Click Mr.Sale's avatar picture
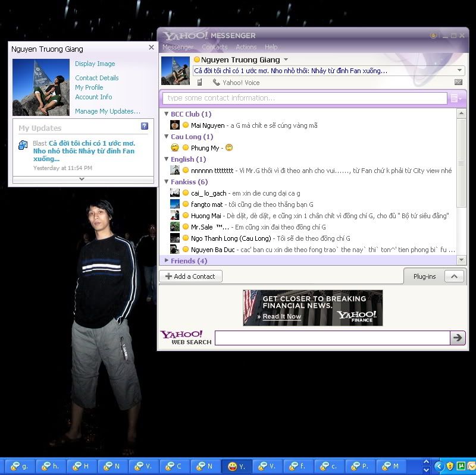The height and width of the screenshot is (475, 476). pyautogui.click(x=174, y=227)
